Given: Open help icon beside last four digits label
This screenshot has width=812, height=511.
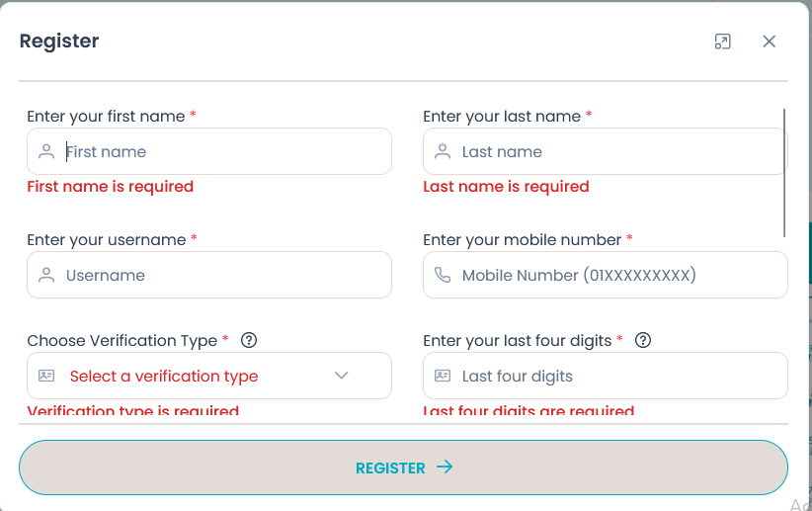Looking at the screenshot, I should (643, 340).
